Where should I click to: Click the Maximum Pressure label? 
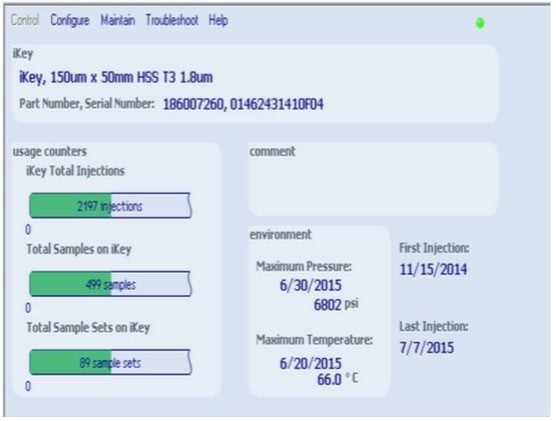tap(304, 266)
